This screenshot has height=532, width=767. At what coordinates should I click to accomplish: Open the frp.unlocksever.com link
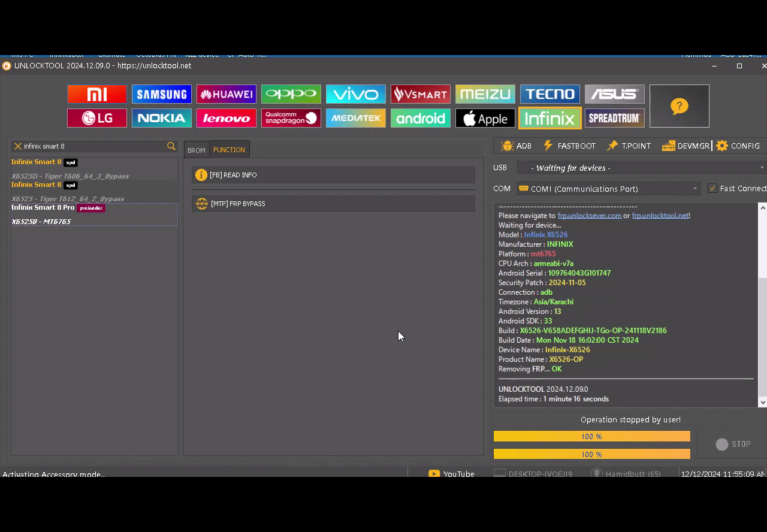pos(590,215)
